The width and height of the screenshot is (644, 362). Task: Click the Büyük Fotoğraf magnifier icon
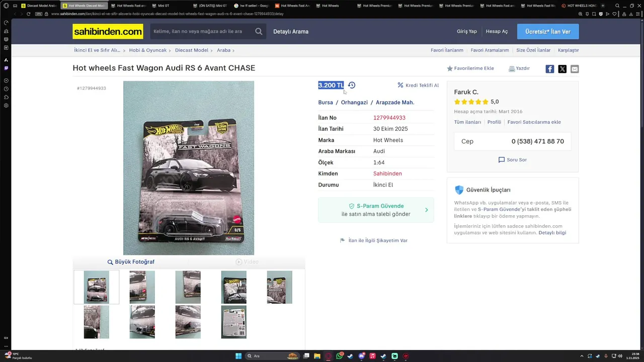pyautogui.click(x=110, y=262)
